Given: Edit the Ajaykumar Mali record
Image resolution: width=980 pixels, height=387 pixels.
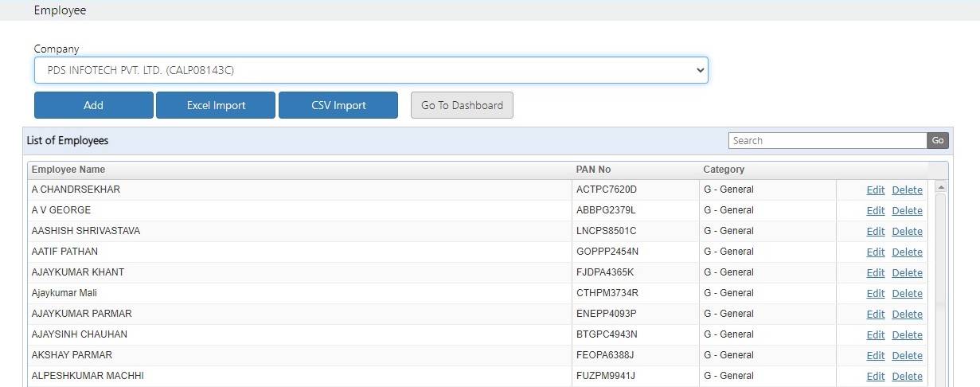Looking at the screenshot, I should tap(876, 294).
